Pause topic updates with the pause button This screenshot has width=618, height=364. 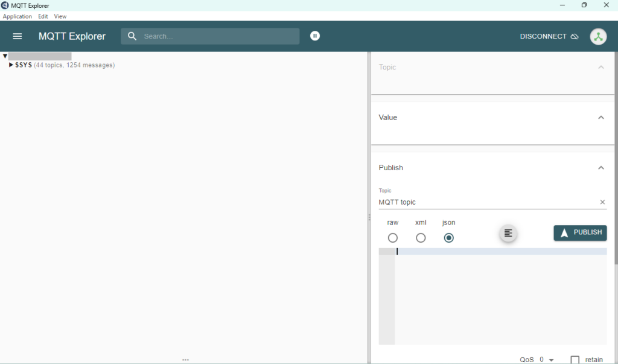(315, 36)
